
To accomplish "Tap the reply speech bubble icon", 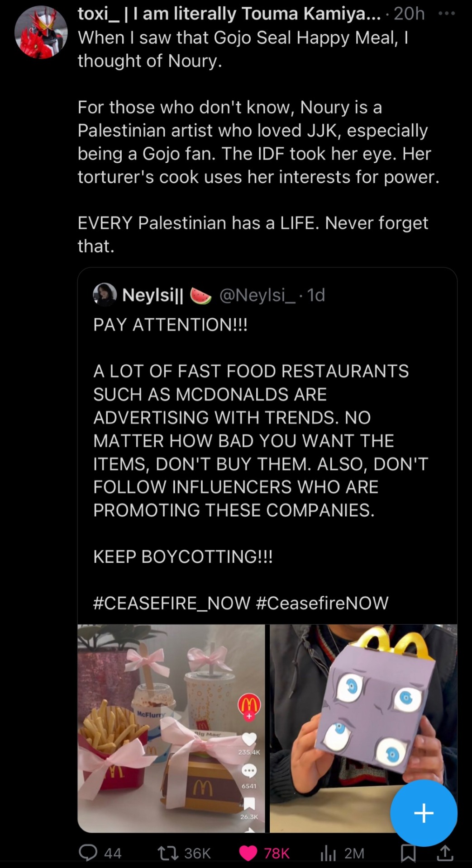I will (x=88, y=852).
